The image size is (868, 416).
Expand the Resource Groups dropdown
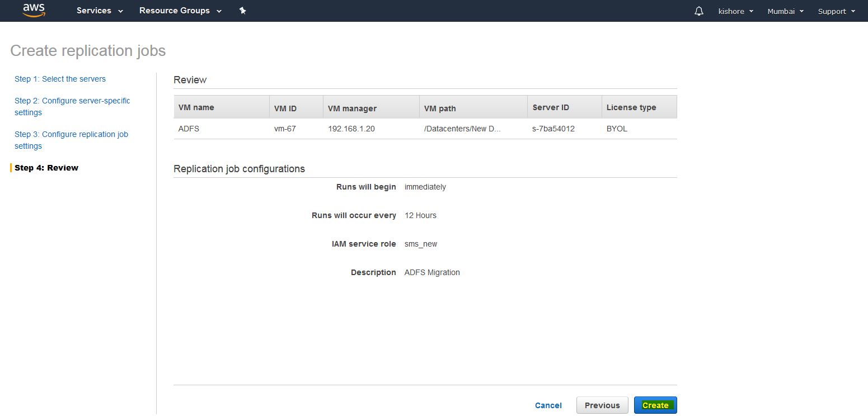pyautogui.click(x=180, y=11)
